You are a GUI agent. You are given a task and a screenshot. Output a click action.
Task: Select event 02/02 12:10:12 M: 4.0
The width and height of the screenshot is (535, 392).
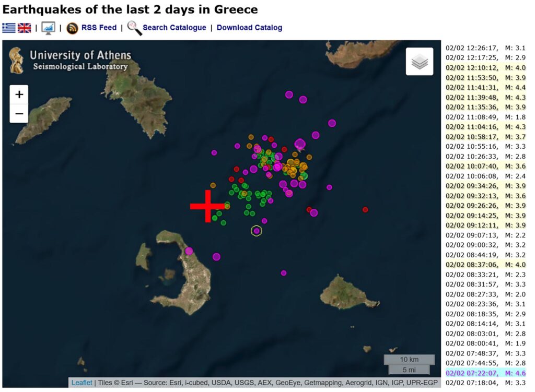tap(485, 68)
